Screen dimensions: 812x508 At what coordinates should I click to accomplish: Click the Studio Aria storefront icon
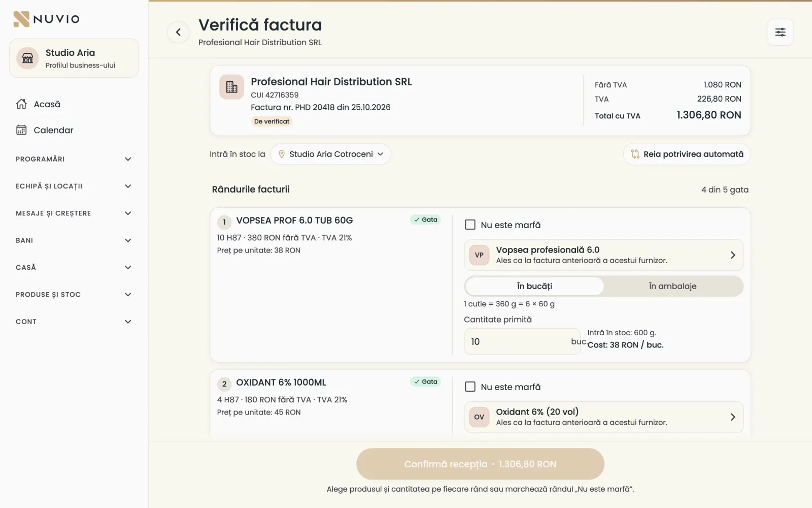pos(28,58)
